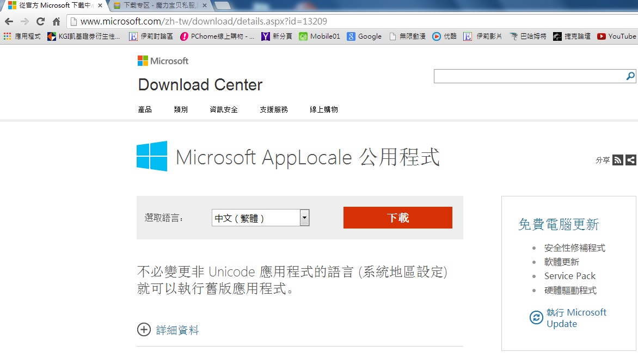Click in the Download Center search field
Image resolution: width=638 pixels, height=364 pixels.
(530, 76)
